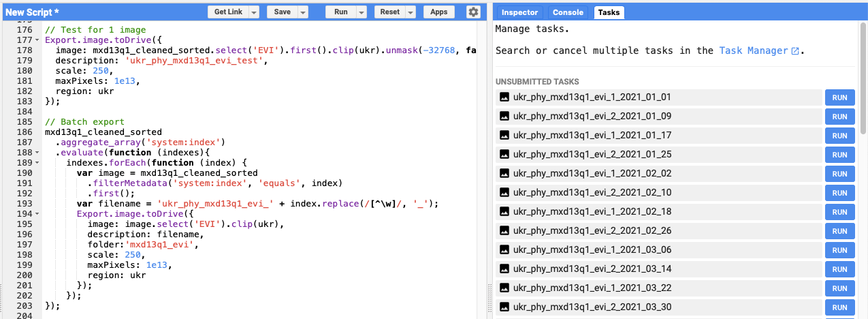This screenshot has width=868, height=319.
Task: Click the image icon of ukr_phy_mxd13q1_evi_1_2021_03_22 task
Action: [x=504, y=288]
